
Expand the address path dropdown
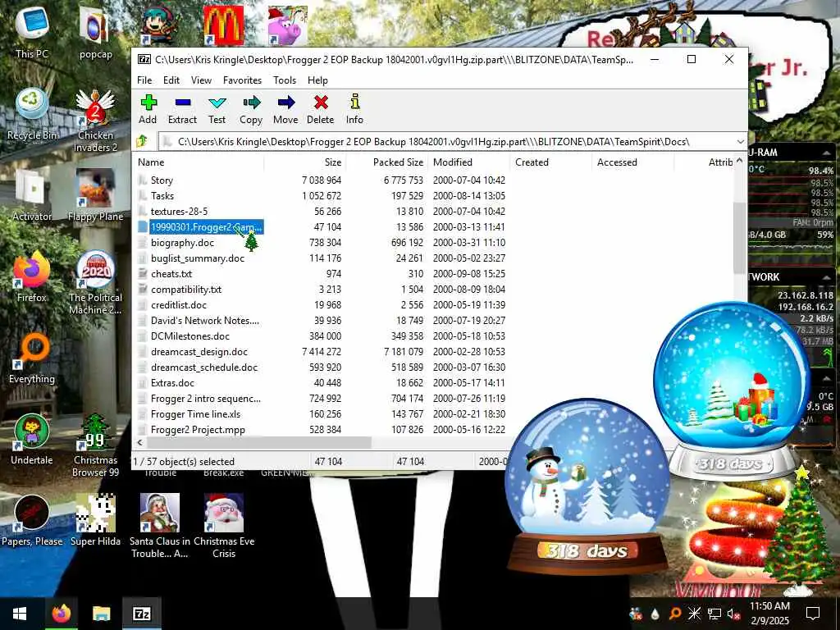[740, 142]
